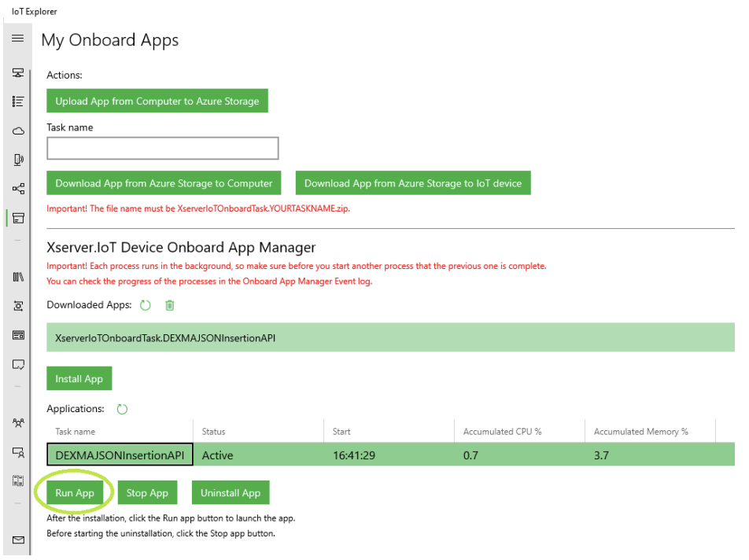
Task: Launch with the Run App button
Action: (75, 492)
